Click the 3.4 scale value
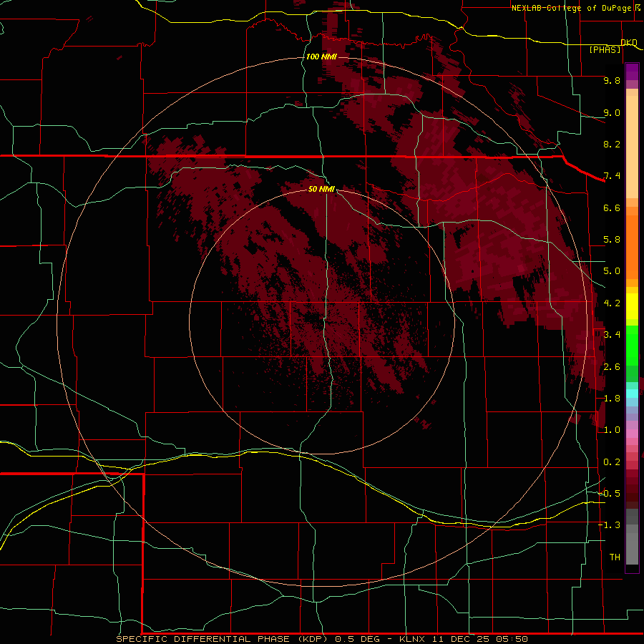Screen dimensions: 644x644 (x=612, y=335)
